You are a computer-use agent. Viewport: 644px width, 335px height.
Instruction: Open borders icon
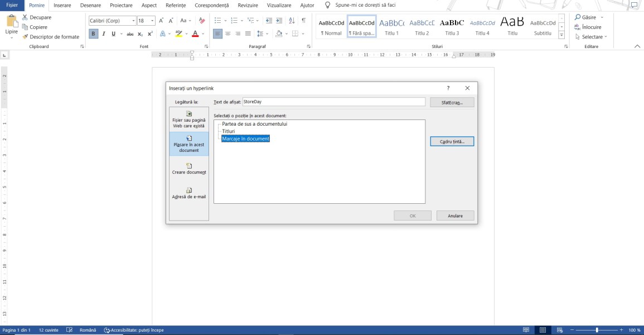296,33
